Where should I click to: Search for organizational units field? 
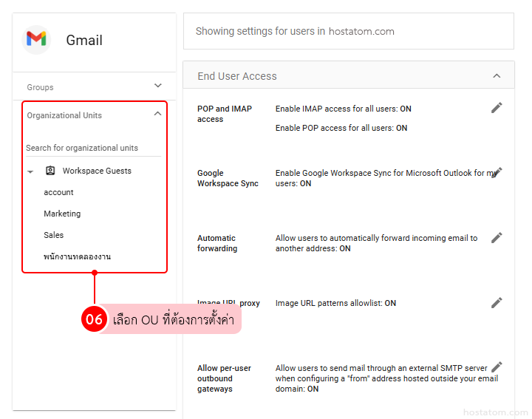pos(93,148)
